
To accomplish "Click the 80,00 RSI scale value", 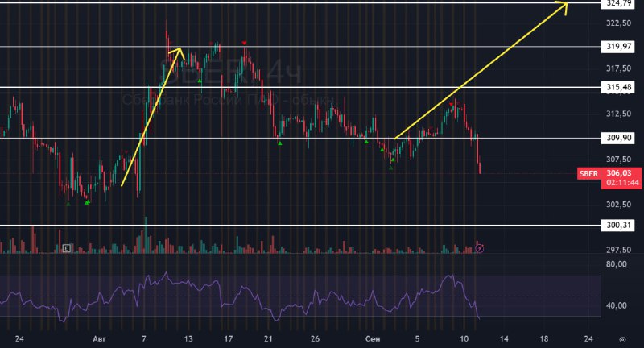I will tap(617, 264).
